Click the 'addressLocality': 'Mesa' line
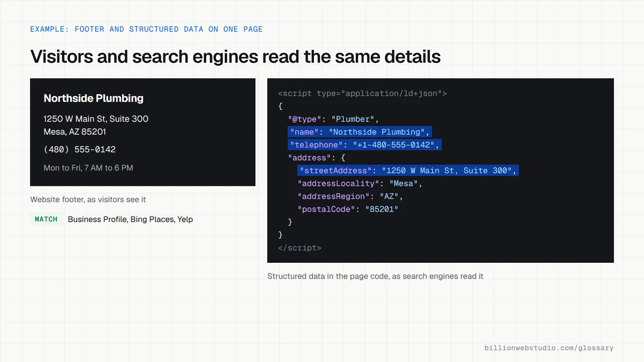Screen dimensions: 644x362 [360, 183]
